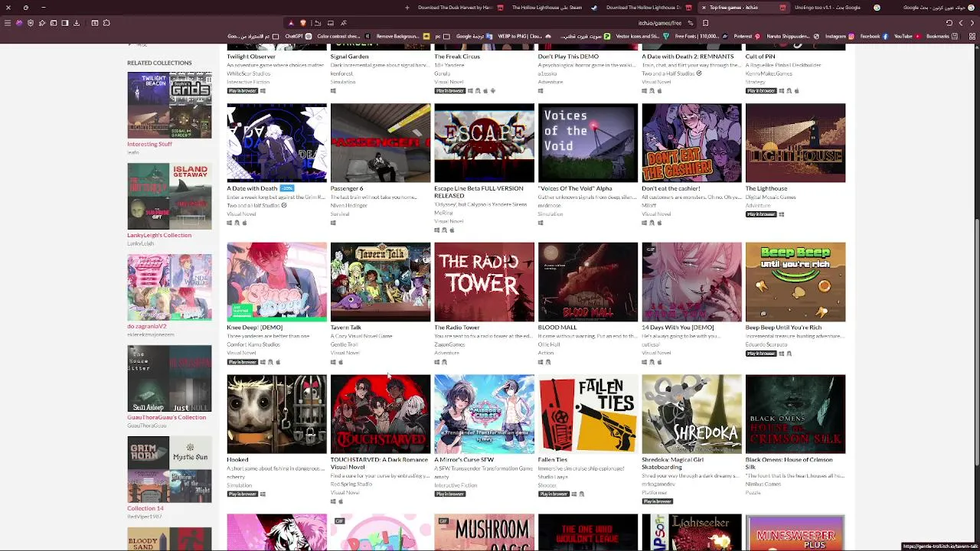This screenshot has width=980, height=551.
Task: Open the Escape Line Beta FULL VERSION RELEASED title
Action: 479,192
